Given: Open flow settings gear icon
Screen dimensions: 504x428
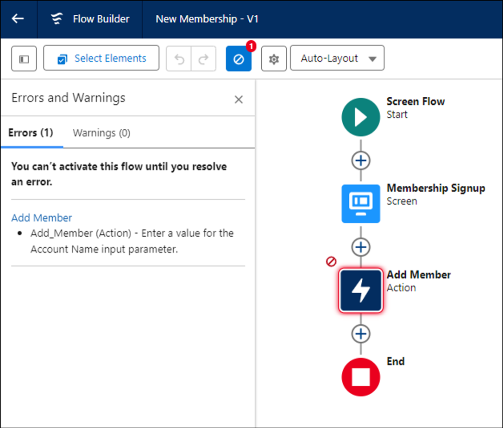Looking at the screenshot, I should point(274,59).
